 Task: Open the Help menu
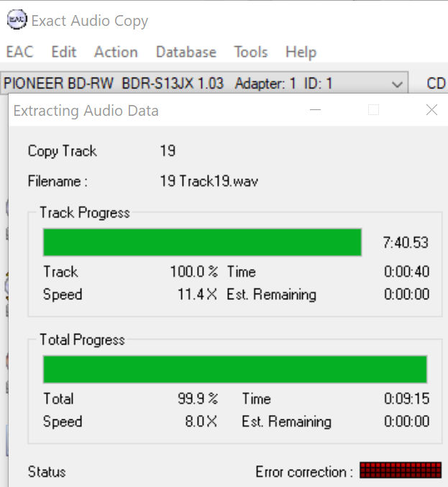pos(301,53)
